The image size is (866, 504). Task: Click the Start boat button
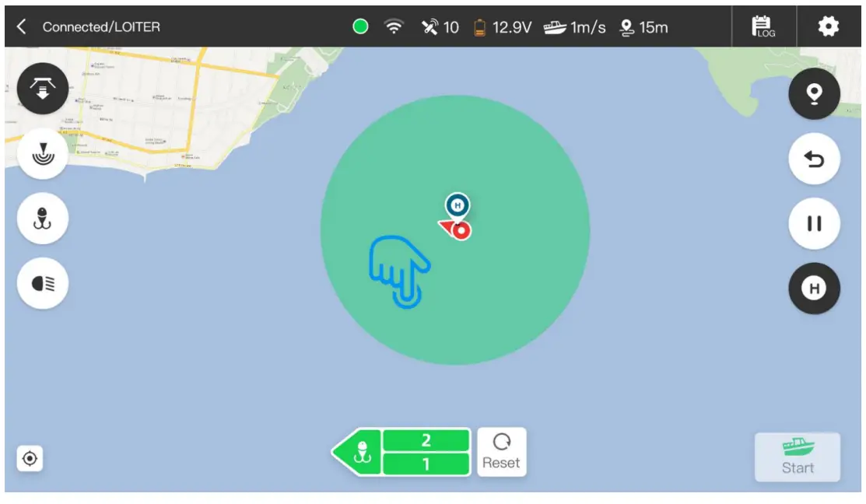798,457
